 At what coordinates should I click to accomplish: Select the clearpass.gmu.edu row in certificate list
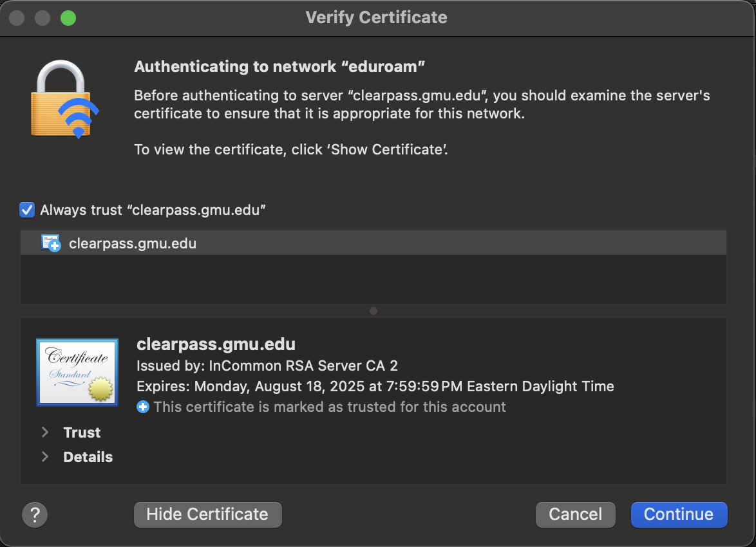pyautogui.click(x=373, y=243)
